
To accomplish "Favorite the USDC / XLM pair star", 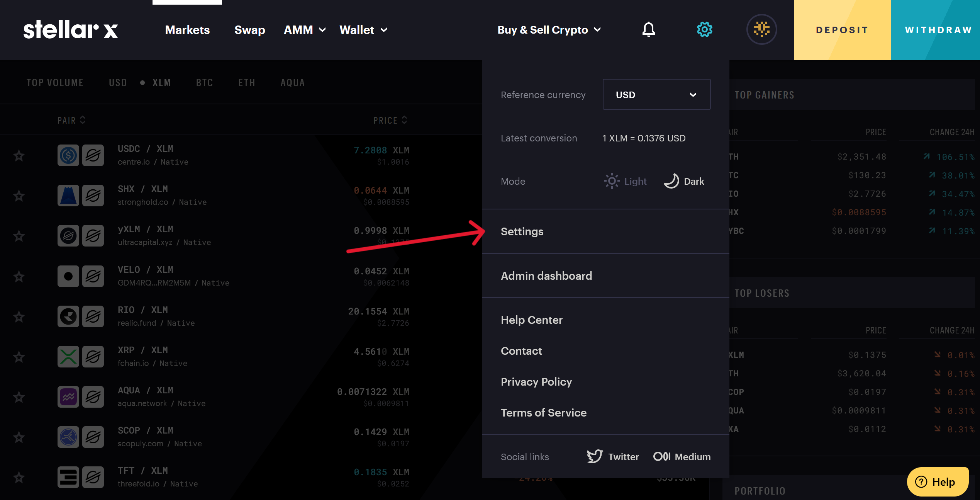I will click(19, 156).
